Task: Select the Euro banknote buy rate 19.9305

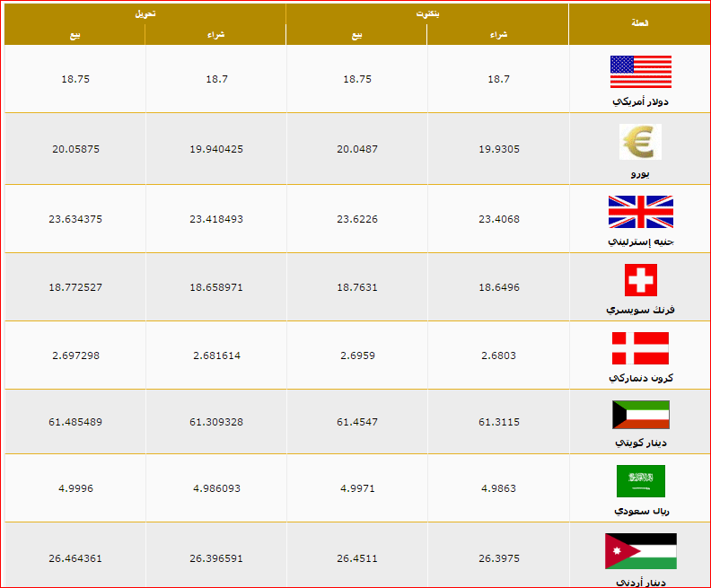Action: 499,149
